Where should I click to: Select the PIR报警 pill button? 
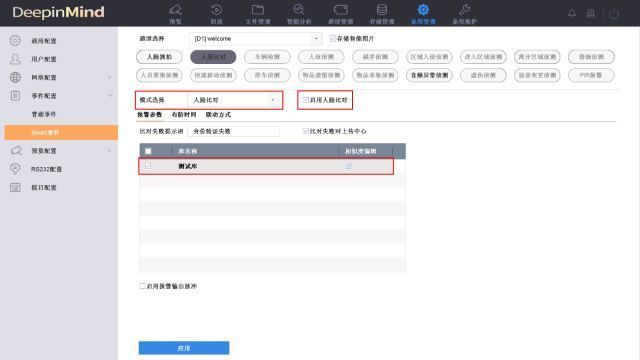pos(591,75)
